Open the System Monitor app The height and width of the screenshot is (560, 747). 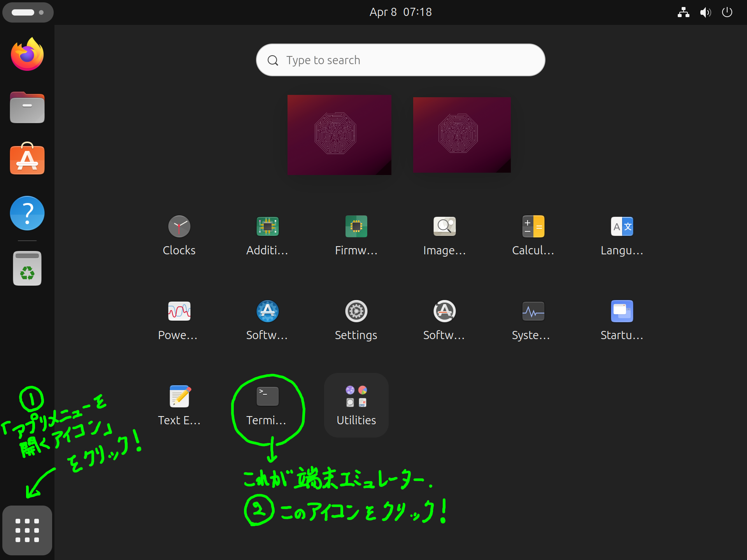point(533,311)
